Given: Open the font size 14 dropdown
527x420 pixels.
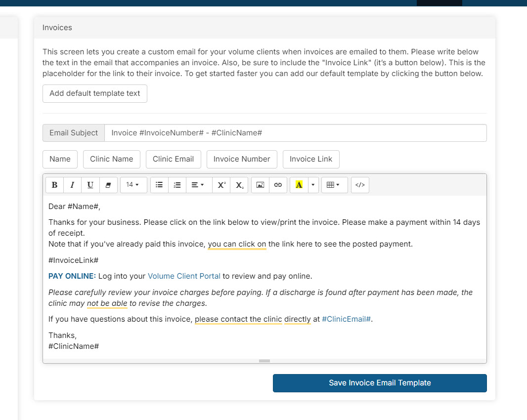Looking at the screenshot, I should click(133, 185).
